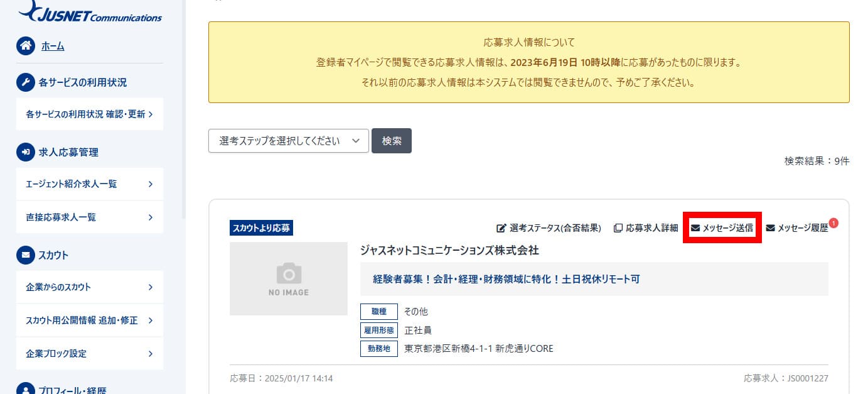Click the その他 value text

pyautogui.click(x=416, y=312)
